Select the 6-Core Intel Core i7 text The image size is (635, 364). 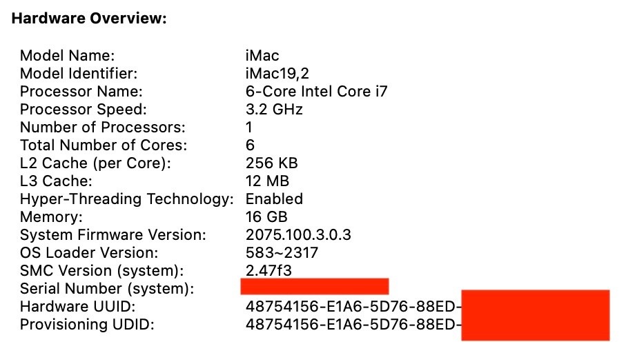316,92
